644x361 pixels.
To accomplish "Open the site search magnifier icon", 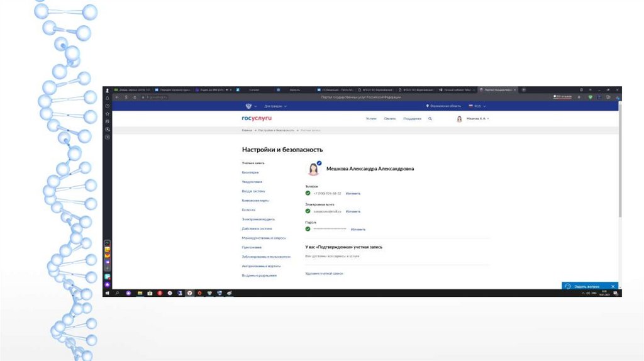I will 430,118.
